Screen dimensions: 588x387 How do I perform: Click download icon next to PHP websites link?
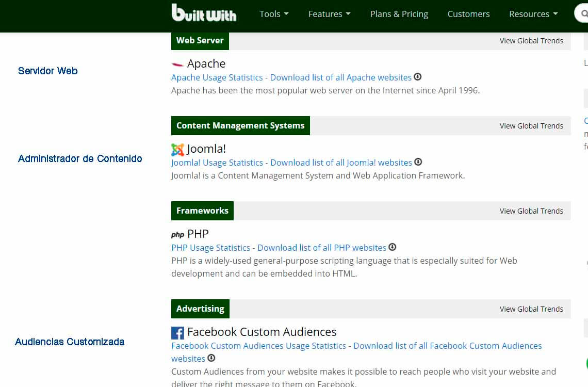click(393, 247)
